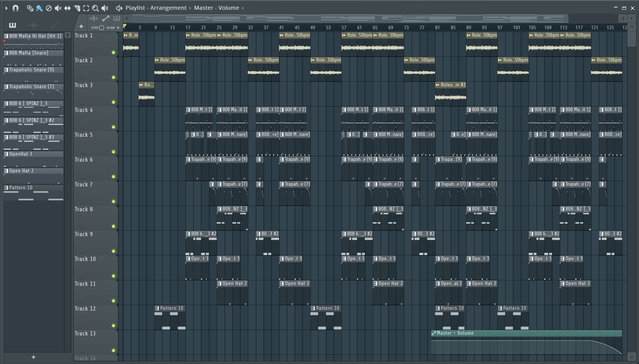This screenshot has width=639, height=364.
Task: Select Track 7 name label
Action: click(x=84, y=185)
